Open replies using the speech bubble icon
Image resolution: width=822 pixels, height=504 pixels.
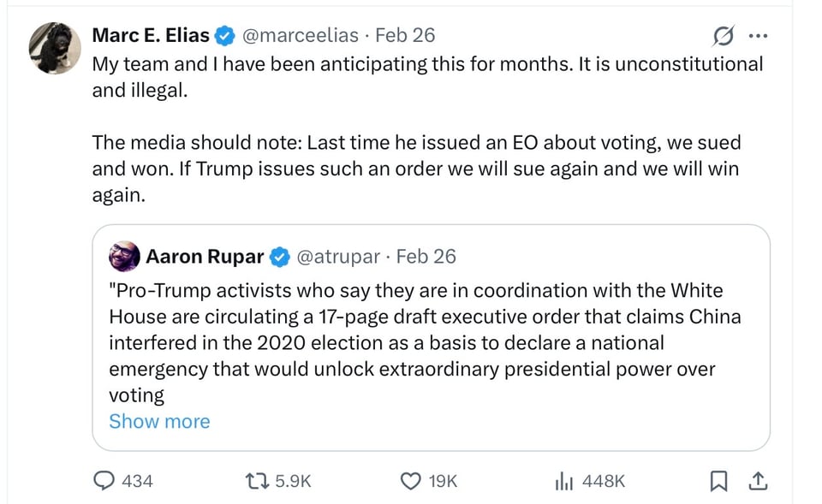coord(103,481)
